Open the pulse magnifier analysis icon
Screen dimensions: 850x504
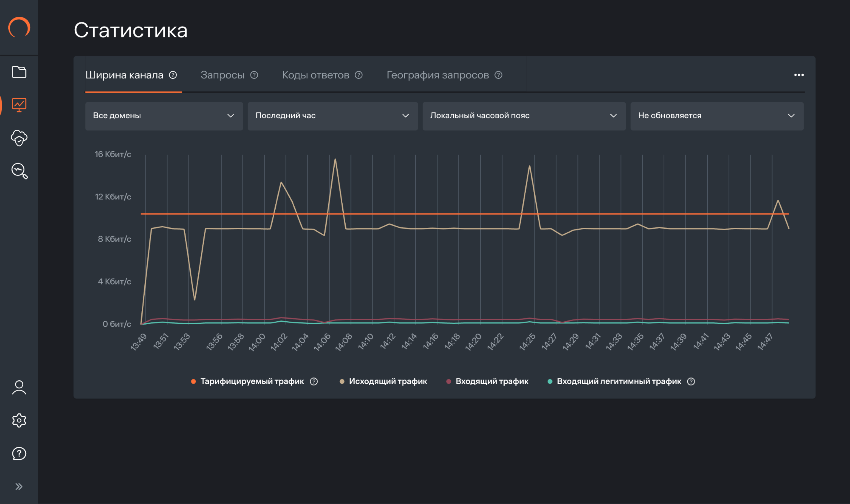tap(19, 171)
